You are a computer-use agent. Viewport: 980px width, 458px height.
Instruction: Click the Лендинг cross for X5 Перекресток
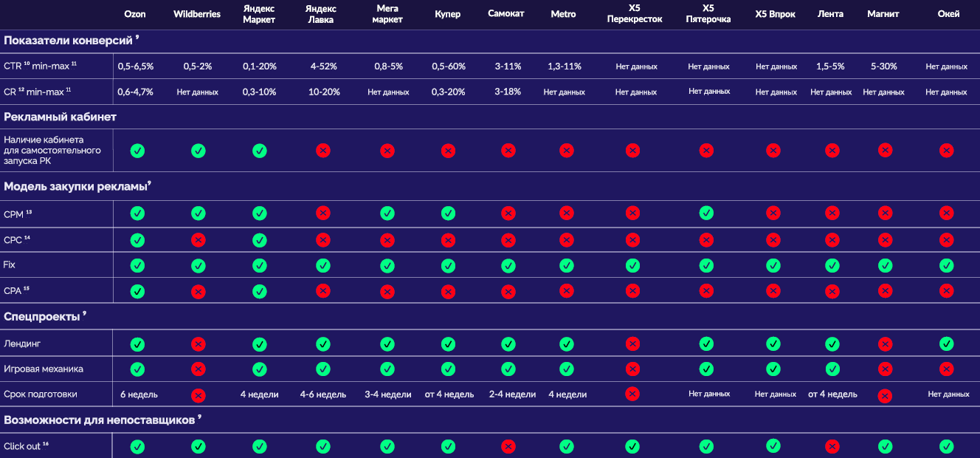coord(632,344)
